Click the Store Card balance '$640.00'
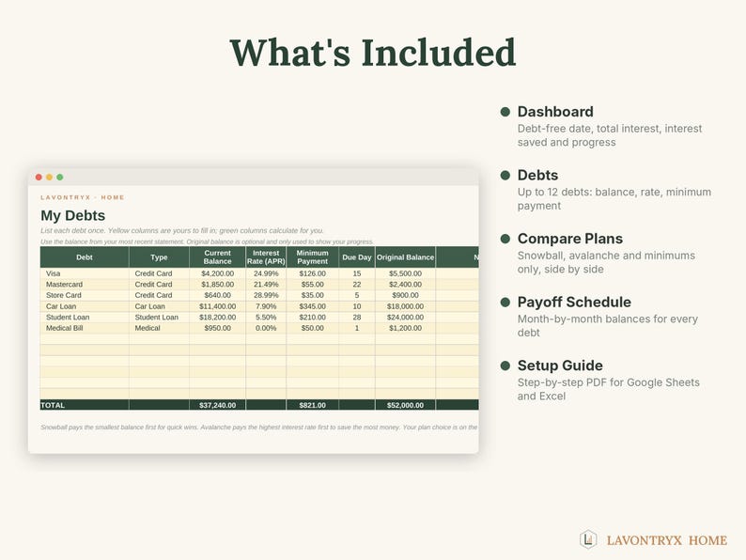Screen dimensions: 746x560 217,295
